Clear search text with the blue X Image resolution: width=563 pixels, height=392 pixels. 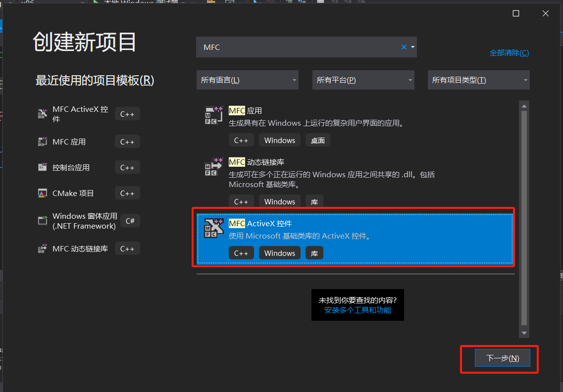pos(404,47)
